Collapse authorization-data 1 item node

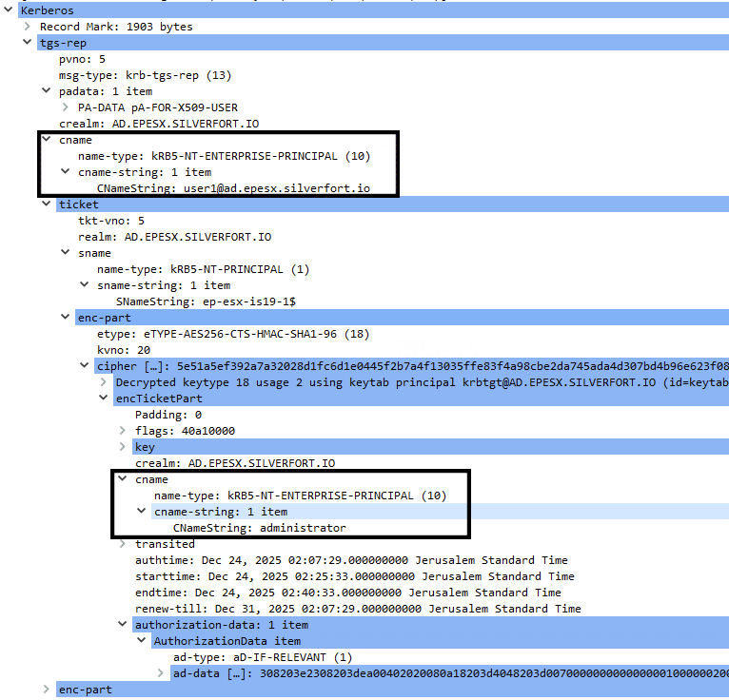(x=123, y=624)
